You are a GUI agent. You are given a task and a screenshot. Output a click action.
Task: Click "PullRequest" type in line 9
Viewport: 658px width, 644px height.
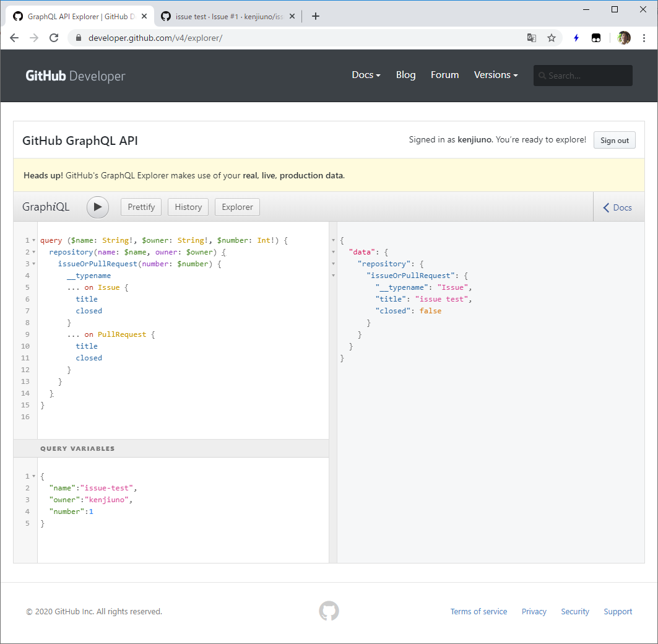click(122, 334)
